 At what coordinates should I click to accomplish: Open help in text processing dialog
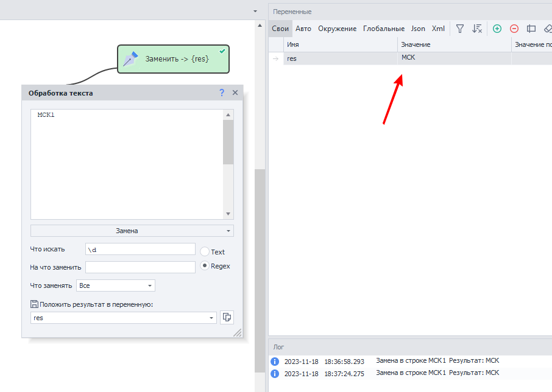[x=221, y=93]
